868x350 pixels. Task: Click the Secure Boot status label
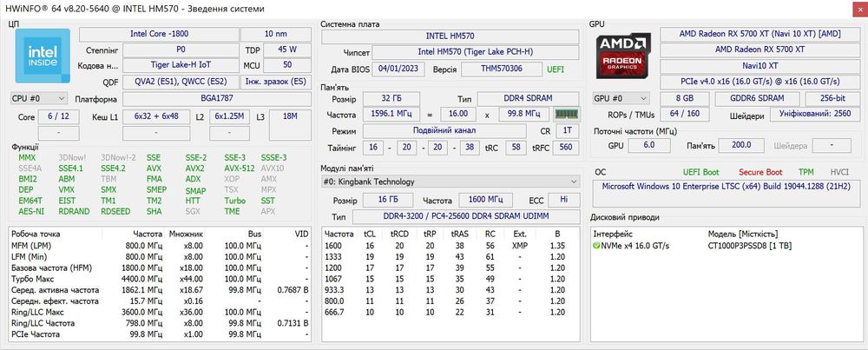[x=760, y=172]
